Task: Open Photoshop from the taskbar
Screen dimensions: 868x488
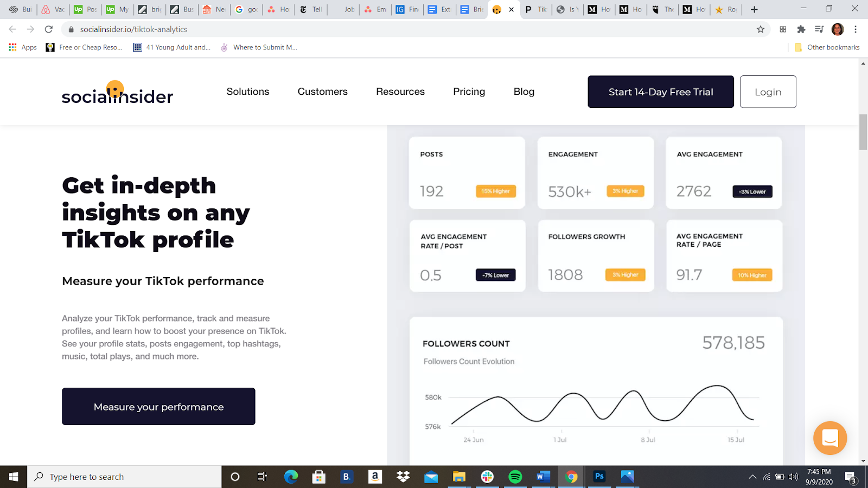Action: tap(599, 477)
